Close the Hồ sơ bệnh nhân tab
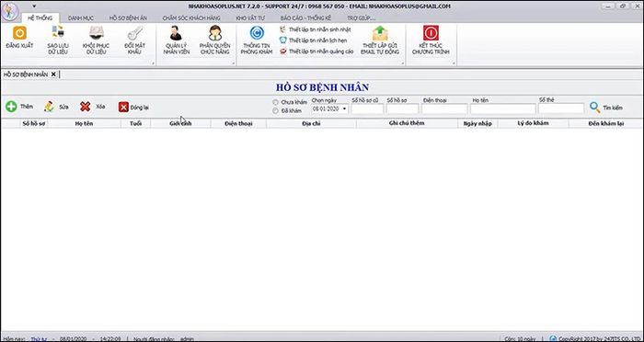Viewport: 644px width, 342px height. tap(53, 74)
